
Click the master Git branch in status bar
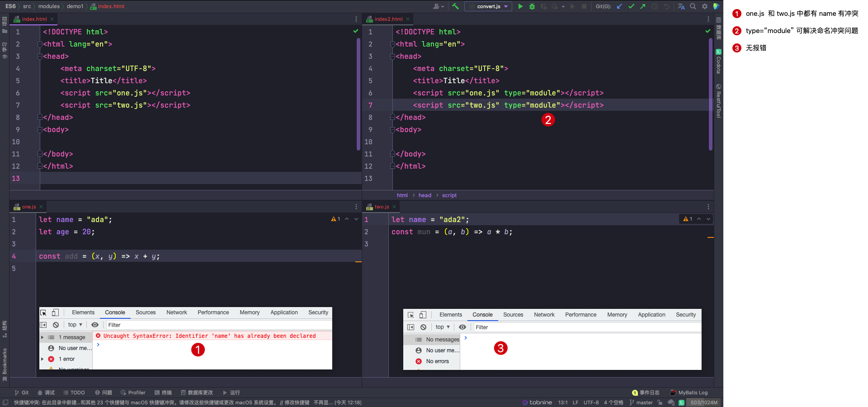tap(644, 402)
